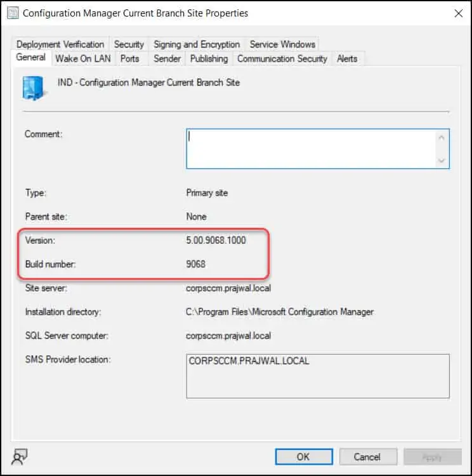Click the Site server value corpsccm.prajwal.local
Image resolution: width=472 pixels, height=476 pixels.
point(228,288)
